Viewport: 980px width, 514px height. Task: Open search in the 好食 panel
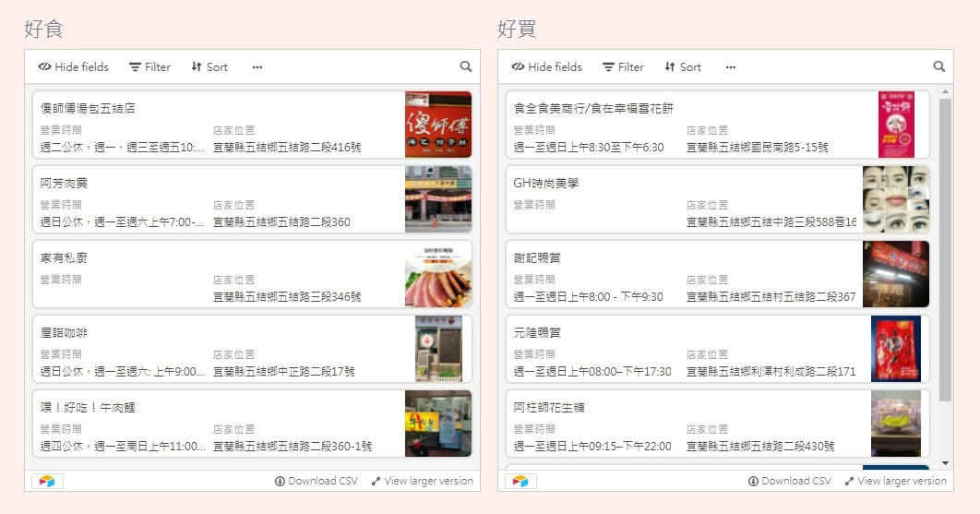coord(466,66)
